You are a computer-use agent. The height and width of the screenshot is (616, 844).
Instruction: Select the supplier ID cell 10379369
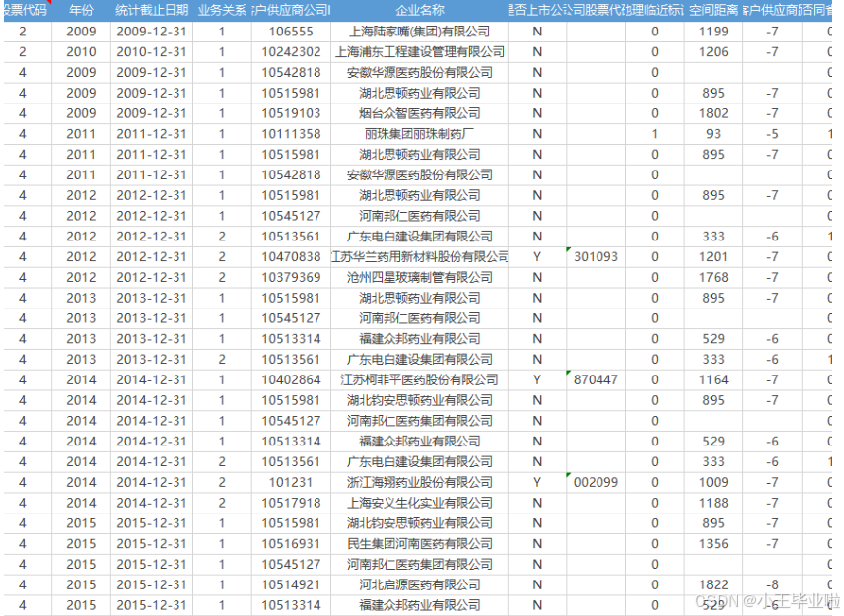tap(291, 278)
